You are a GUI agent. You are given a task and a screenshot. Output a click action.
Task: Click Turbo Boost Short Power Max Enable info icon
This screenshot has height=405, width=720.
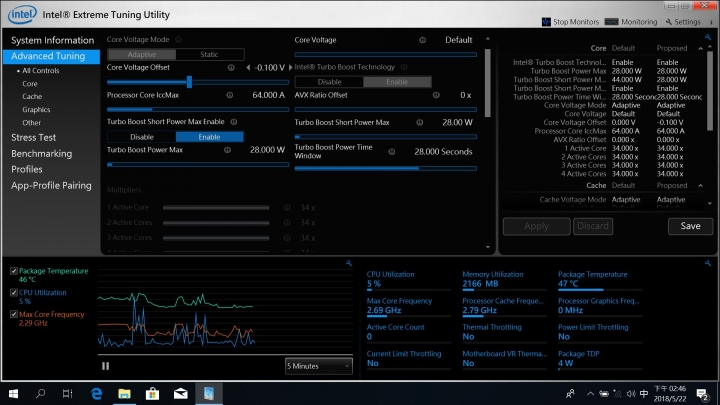(234, 122)
